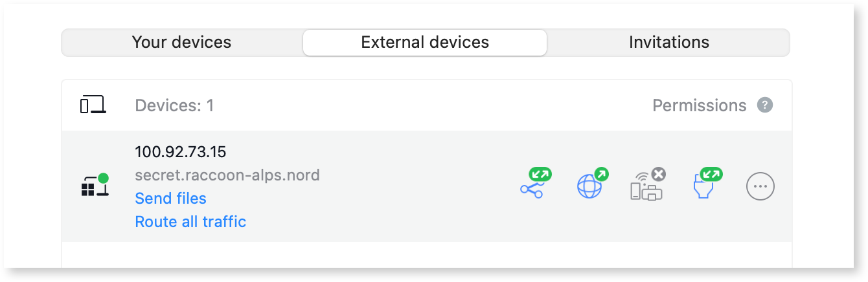Enable the local network devices permission
Screen dimensions: 868x282
click(645, 189)
